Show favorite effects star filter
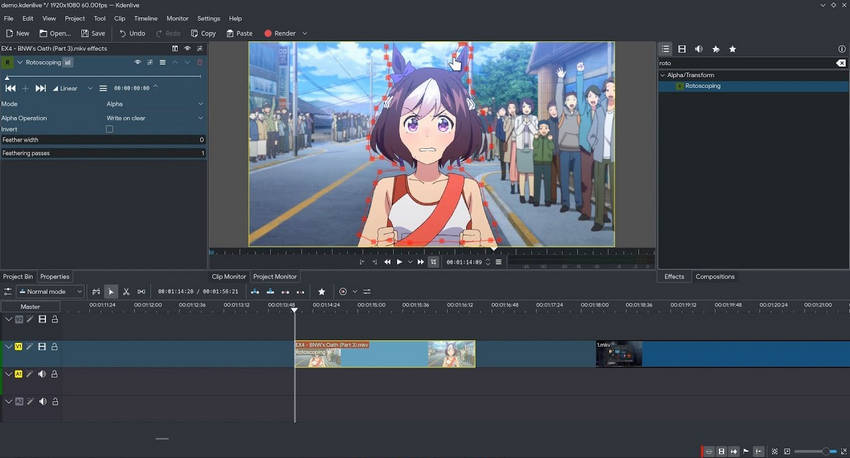The height and width of the screenshot is (458, 850). point(732,49)
